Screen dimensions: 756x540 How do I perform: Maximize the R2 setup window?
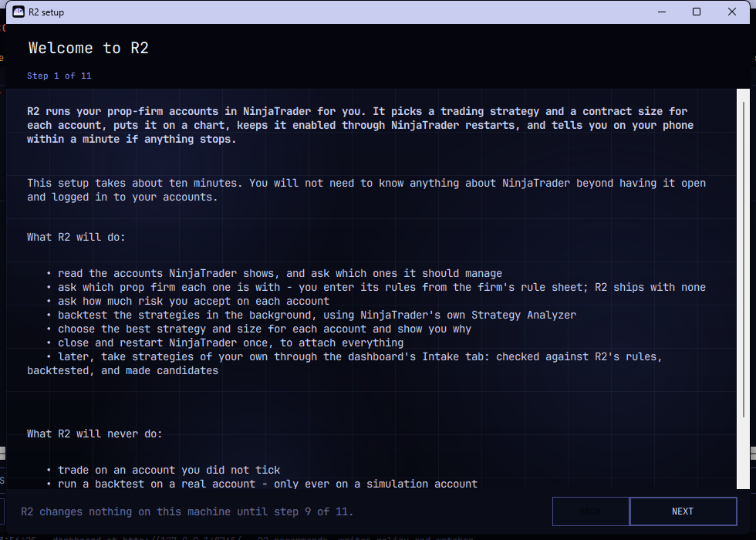[x=696, y=12]
